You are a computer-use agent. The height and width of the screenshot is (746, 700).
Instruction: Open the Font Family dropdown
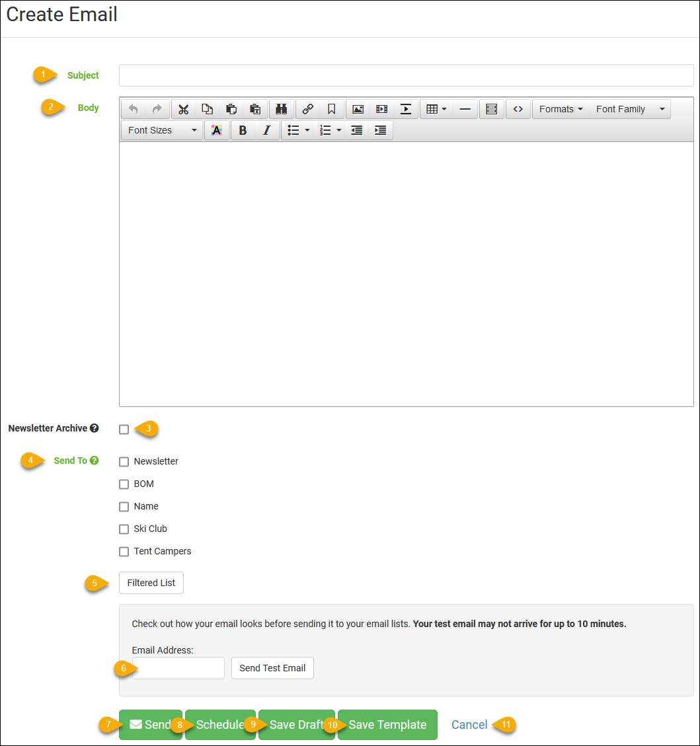(629, 109)
